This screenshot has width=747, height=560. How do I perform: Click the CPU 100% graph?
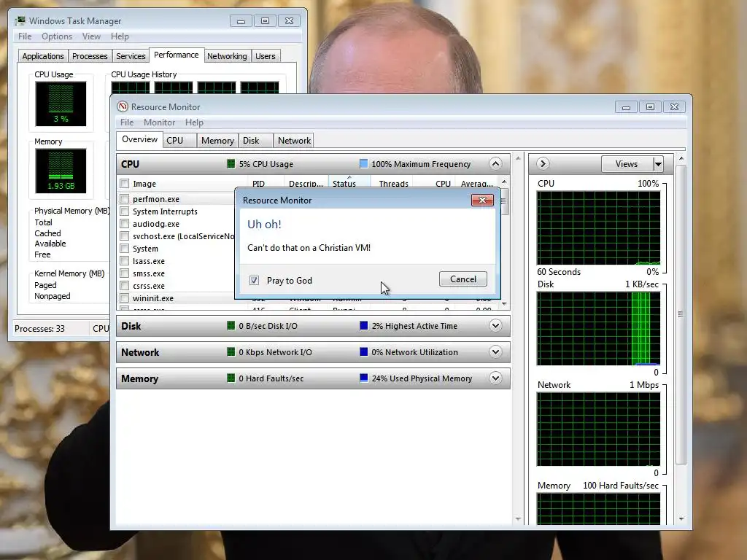point(598,228)
